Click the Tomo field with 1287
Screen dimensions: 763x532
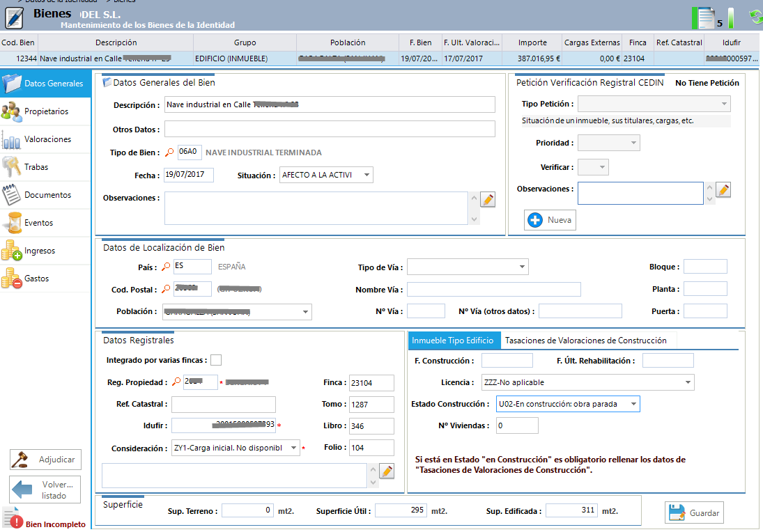tap(372, 405)
